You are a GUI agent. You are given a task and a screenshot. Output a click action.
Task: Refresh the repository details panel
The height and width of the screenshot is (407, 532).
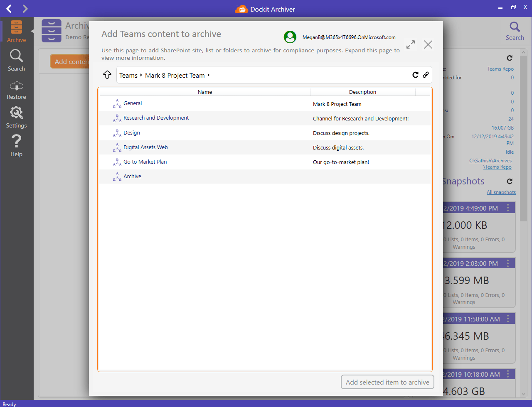[510, 58]
